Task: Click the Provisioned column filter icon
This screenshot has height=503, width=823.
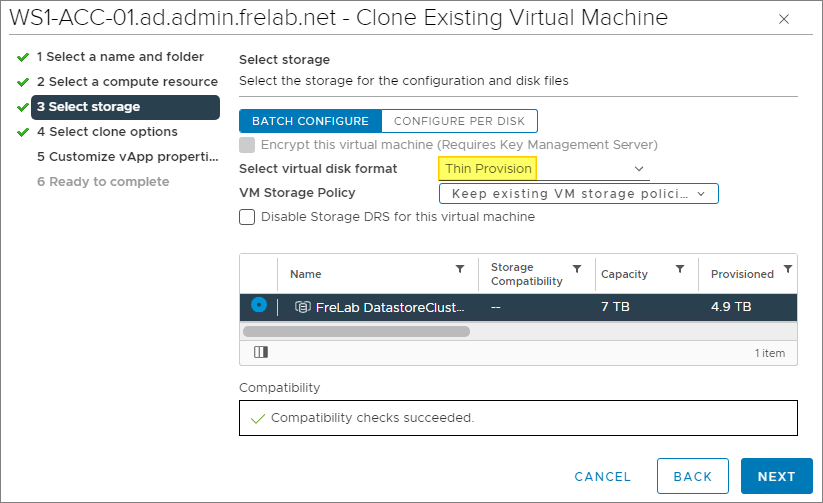Action: point(788,269)
